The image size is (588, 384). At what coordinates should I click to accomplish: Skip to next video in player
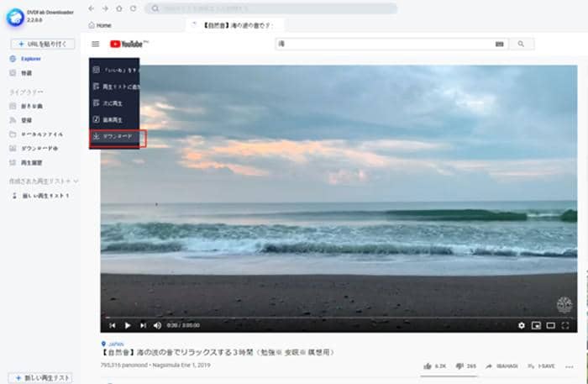[143, 325]
